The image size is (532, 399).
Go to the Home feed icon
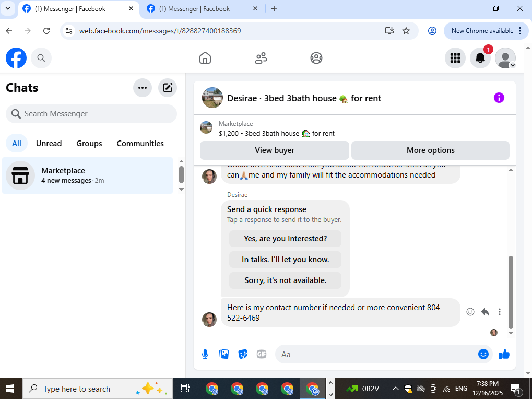[205, 58]
